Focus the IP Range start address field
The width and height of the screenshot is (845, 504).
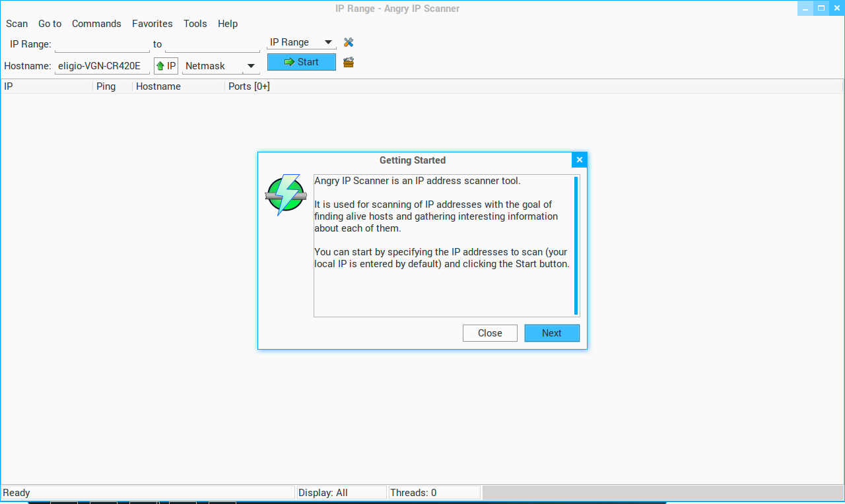(x=102, y=44)
